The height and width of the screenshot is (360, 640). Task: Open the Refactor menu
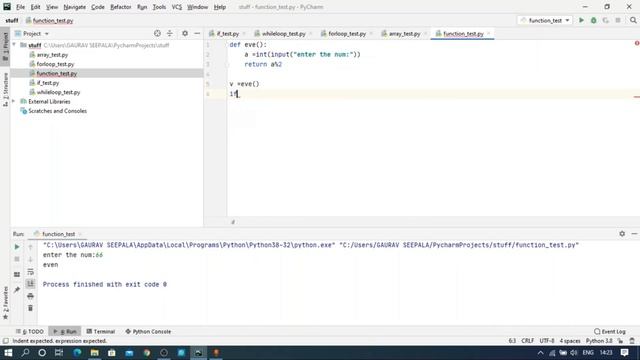tap(121, 7)
